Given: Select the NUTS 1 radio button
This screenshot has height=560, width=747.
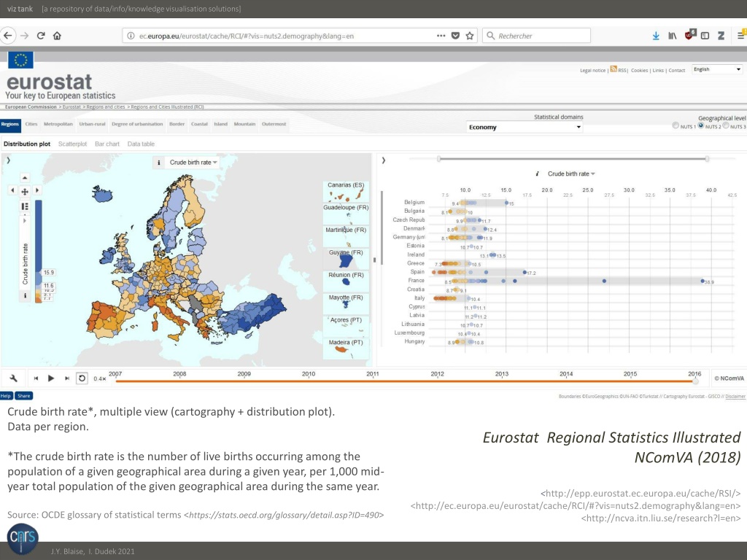Looking at the screenshot, I should [676, 125].
